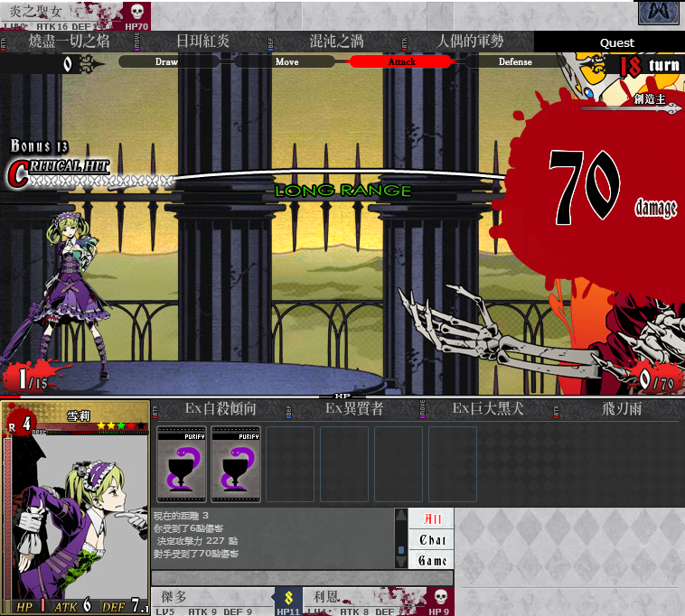Click the chat message input field
Viewport: 685px width, 616px height.
click(302, 578)
